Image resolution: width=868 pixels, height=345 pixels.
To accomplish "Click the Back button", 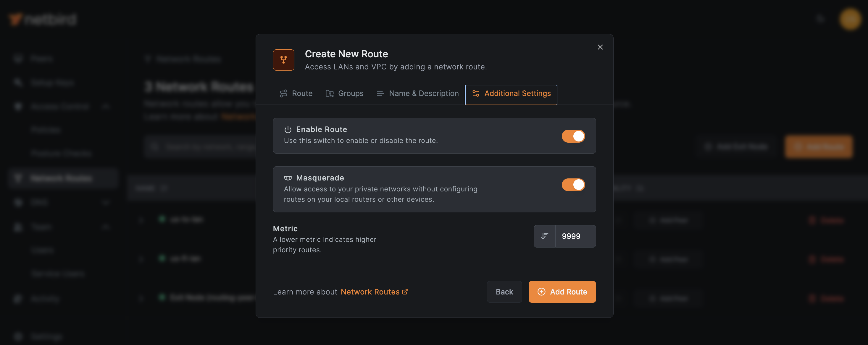I will (x=504, y=292).
